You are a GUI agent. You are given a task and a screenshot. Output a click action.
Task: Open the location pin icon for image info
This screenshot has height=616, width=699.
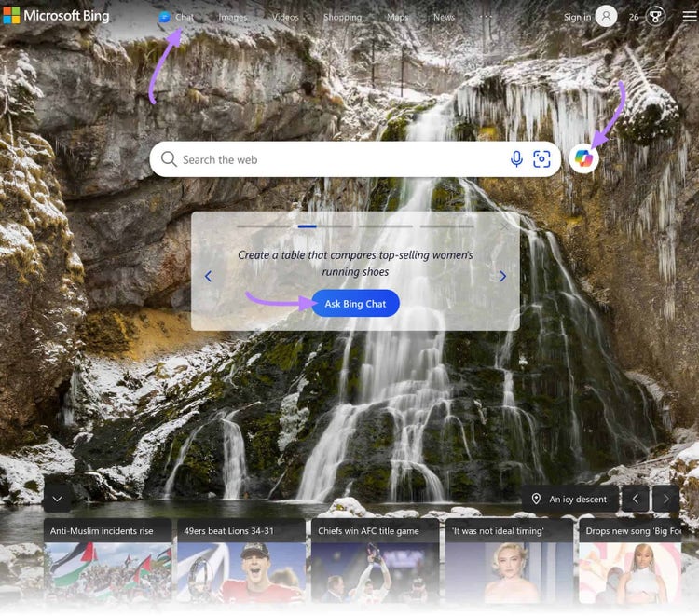pyautogui.click(x=536, y=499)
